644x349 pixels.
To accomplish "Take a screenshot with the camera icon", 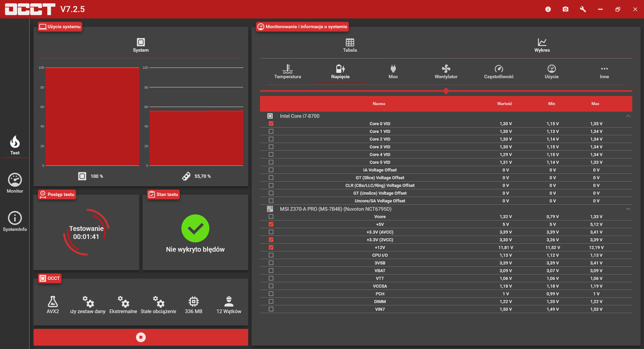I will [x=566, y=9].
